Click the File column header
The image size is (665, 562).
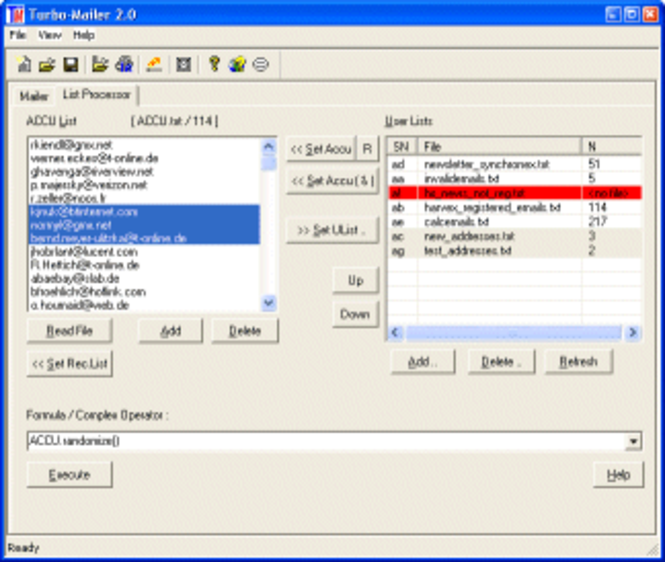tap(500, 147)
